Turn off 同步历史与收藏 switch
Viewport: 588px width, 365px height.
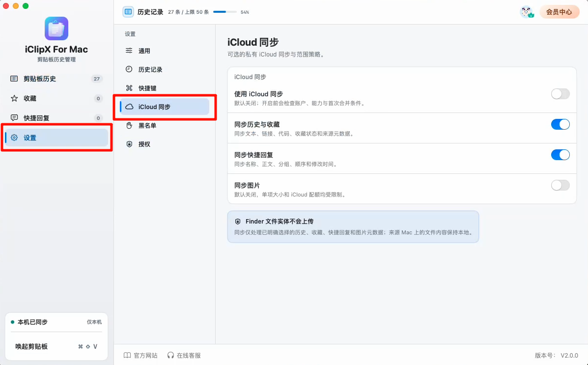(x=560, y=124)
